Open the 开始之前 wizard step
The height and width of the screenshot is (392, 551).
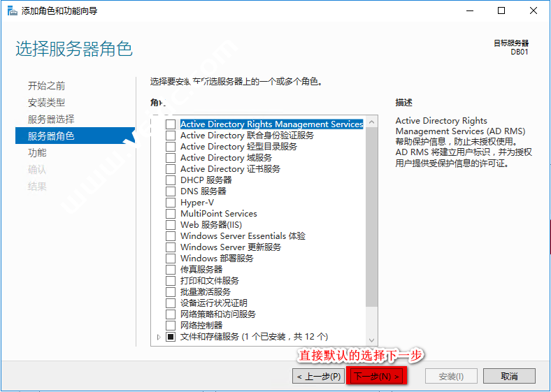tap(46, 86)
